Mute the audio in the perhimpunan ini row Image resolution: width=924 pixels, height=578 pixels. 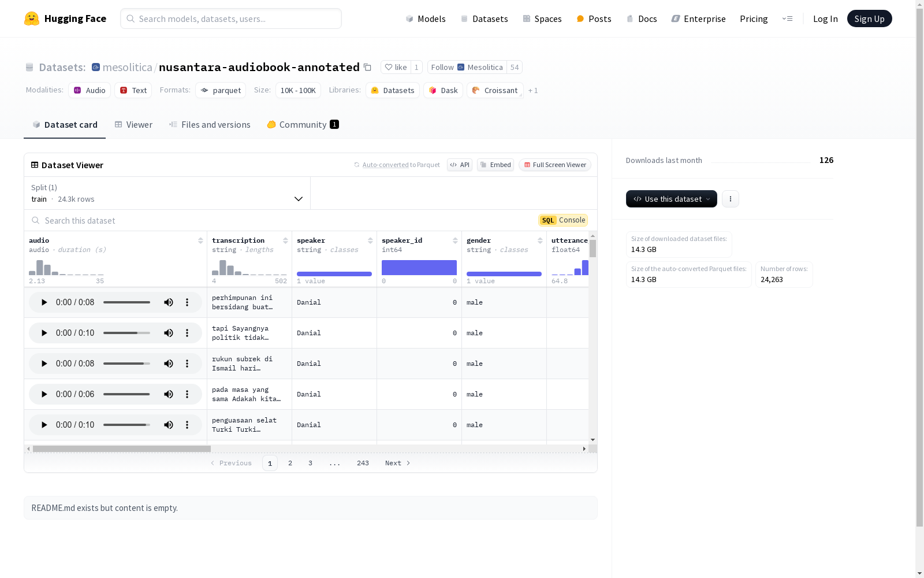169,302
